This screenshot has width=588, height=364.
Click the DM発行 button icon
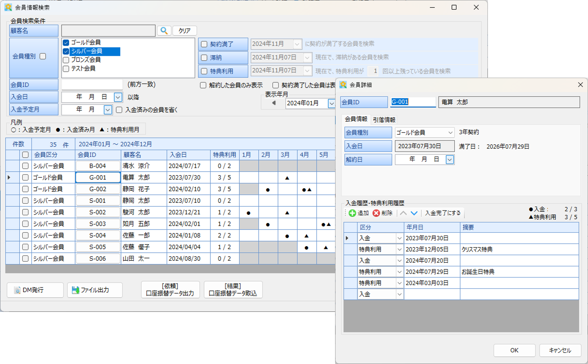tap(17, 290)
